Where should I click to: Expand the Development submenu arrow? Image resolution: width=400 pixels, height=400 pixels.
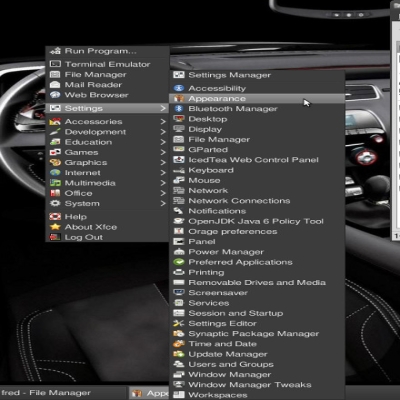[163, 132]
